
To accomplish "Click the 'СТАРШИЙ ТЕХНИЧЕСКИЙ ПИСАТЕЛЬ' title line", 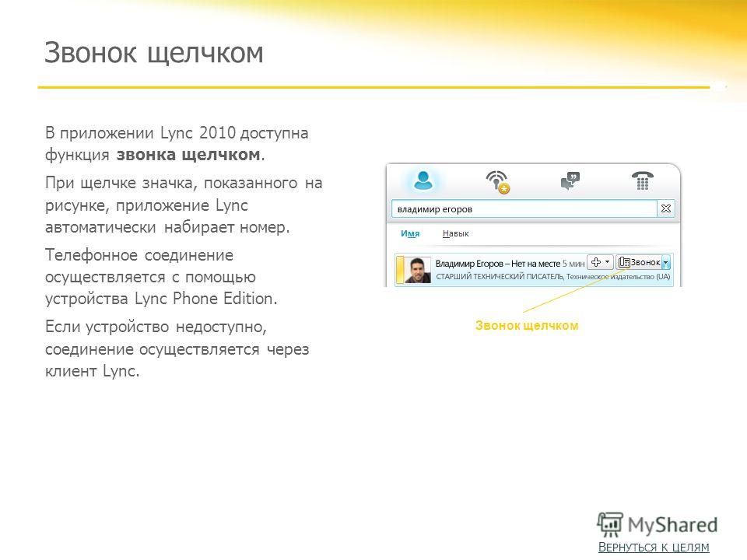I will tap(500, 277).
